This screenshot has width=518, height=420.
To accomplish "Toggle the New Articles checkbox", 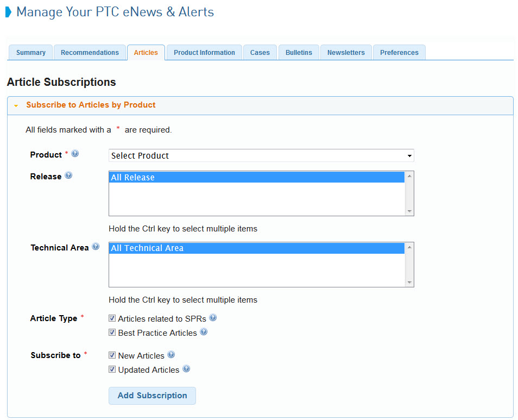I will [112, 355].
